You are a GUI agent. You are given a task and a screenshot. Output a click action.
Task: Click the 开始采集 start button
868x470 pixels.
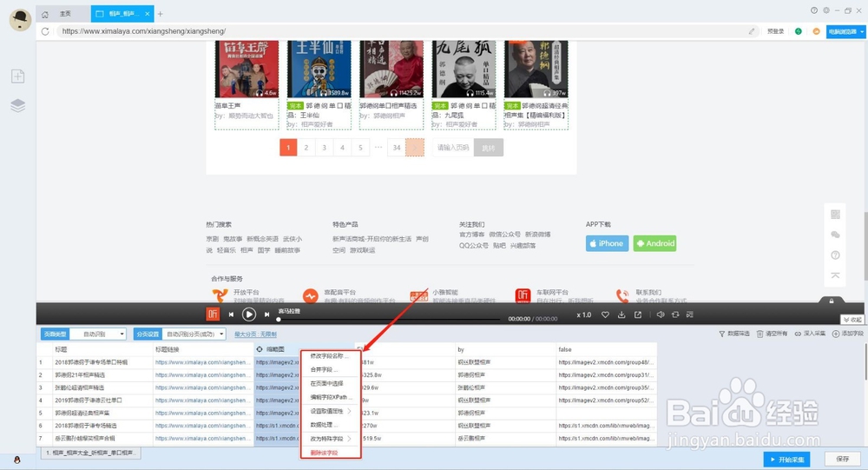click(786, 460)
